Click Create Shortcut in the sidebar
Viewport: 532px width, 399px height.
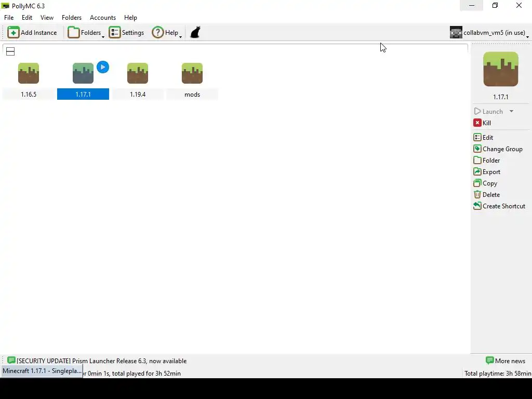tap(499, 206)
